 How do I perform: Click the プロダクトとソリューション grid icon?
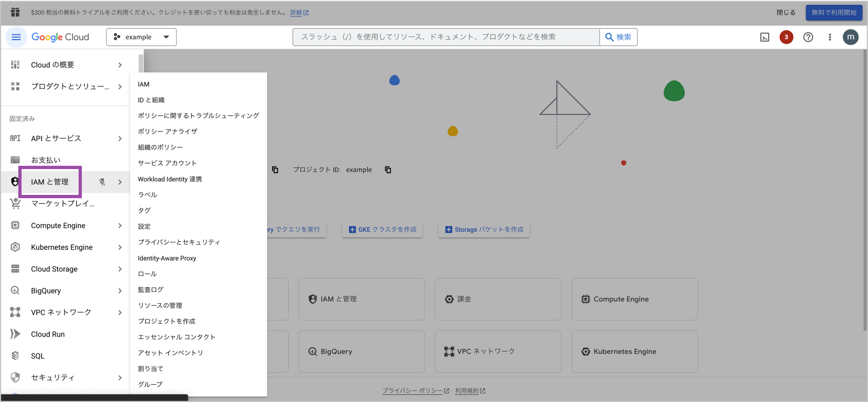pyautogui.click(x=15, y=86)
